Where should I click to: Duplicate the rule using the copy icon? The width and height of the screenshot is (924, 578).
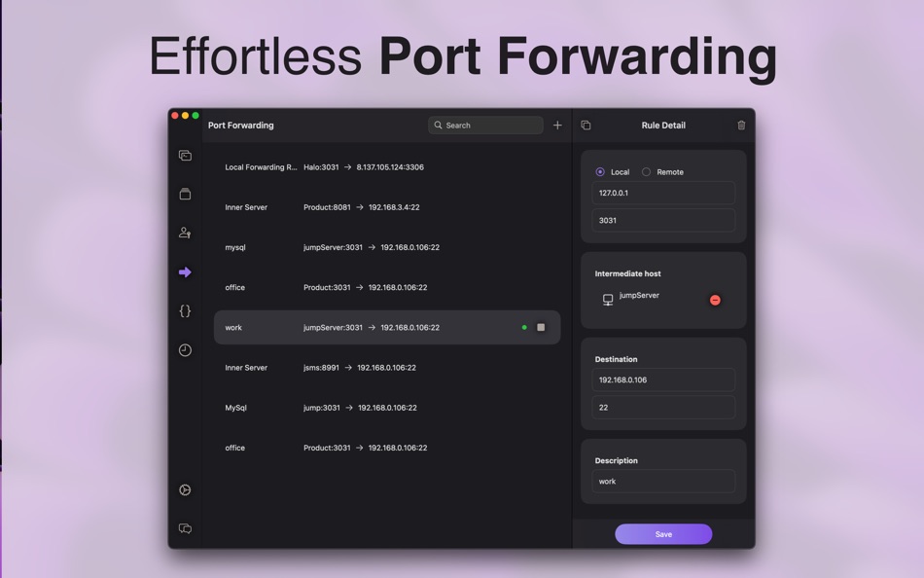(x=585, y=125)
